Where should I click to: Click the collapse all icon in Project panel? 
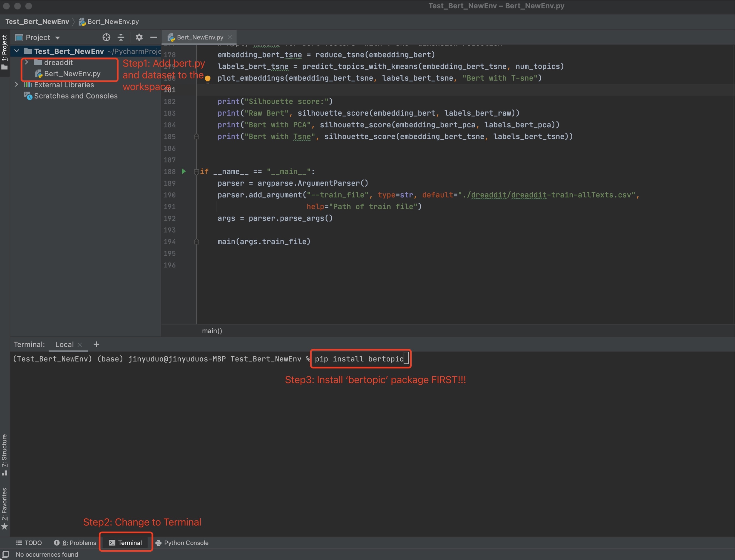(121, 37)
